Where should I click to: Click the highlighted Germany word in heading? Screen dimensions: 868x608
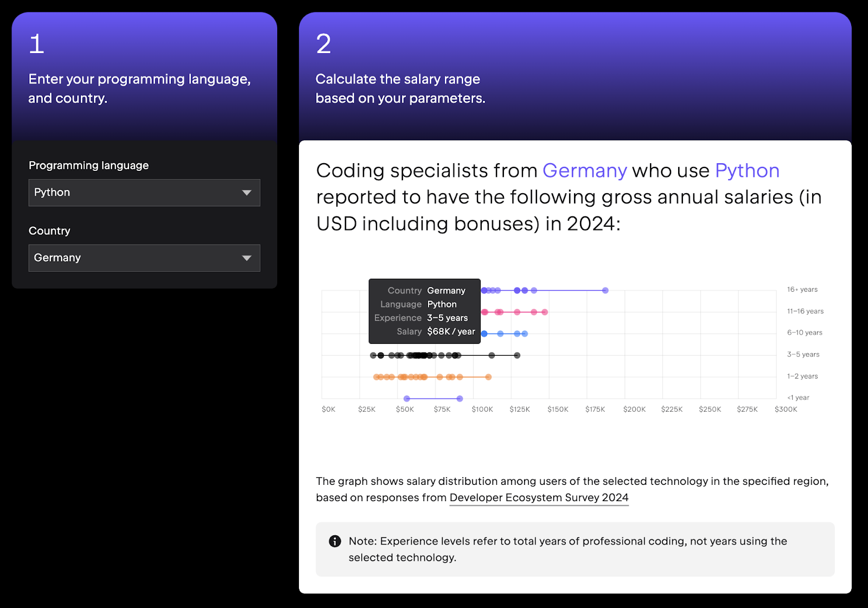[585, 170]
